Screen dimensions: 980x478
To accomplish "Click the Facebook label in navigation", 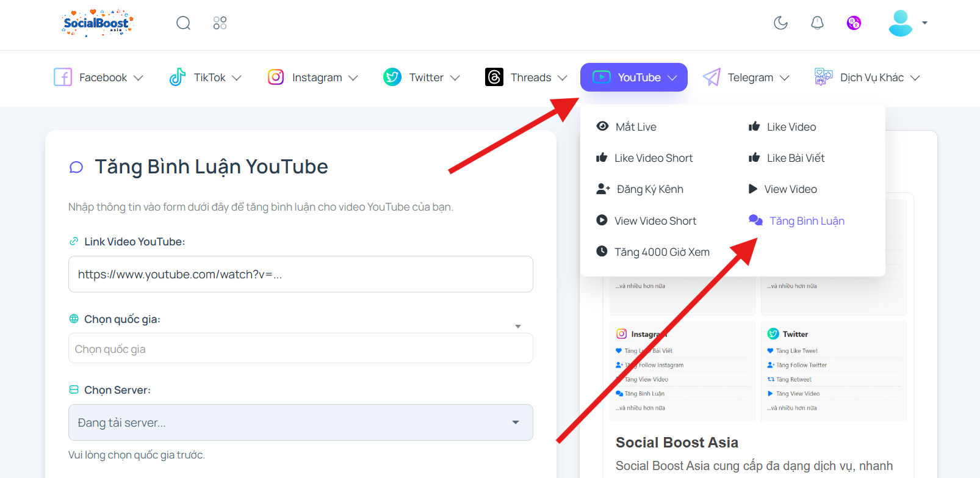I will coord(103,78).
